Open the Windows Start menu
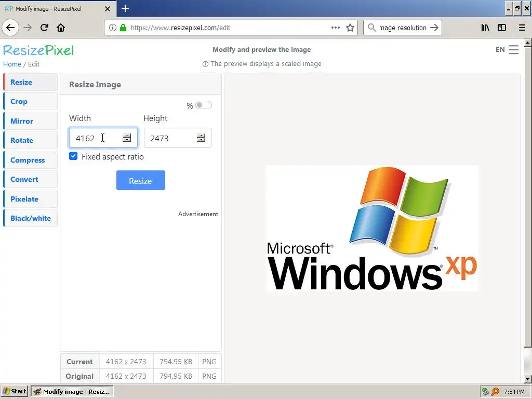 pyautogui.click(x=14, y=391)
